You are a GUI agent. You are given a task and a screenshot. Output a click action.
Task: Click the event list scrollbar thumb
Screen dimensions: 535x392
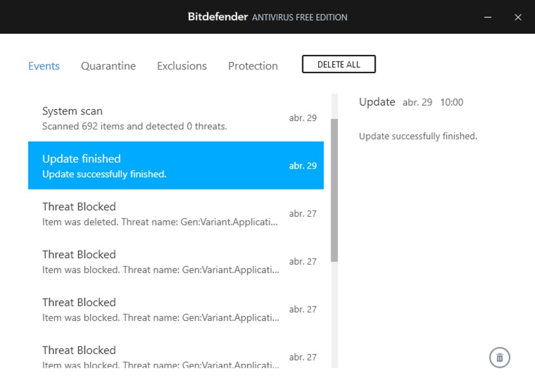(334, 189)
